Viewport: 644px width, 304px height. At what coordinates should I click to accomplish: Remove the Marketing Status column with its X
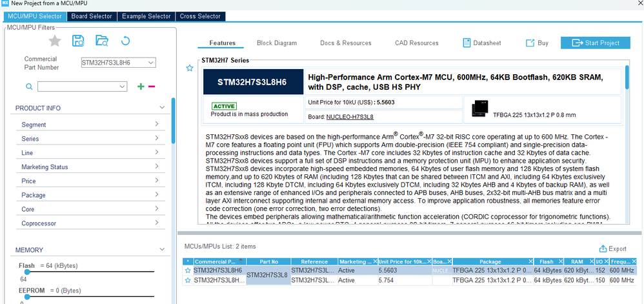(x=374, y=261)
